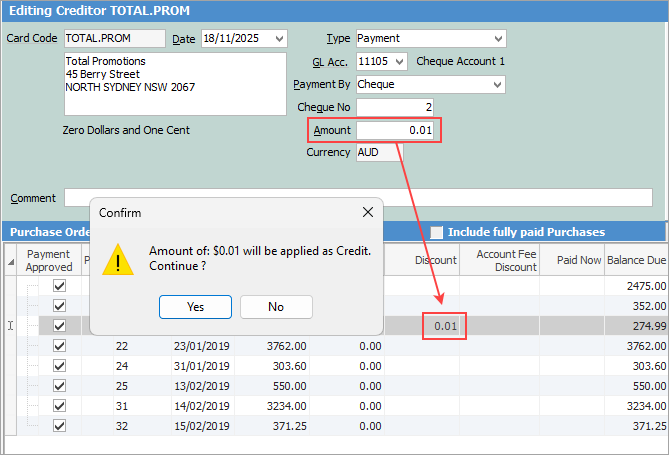
Task: Click the Payment Approved column header
Action: (x=49, y=260)
